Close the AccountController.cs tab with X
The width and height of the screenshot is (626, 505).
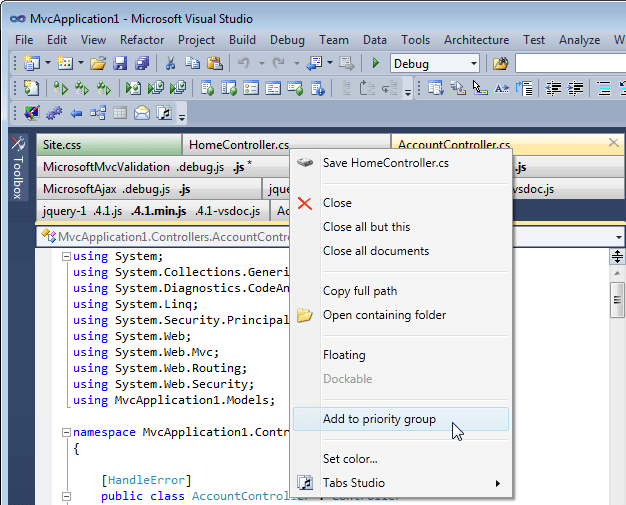click(x=614, y=143)
